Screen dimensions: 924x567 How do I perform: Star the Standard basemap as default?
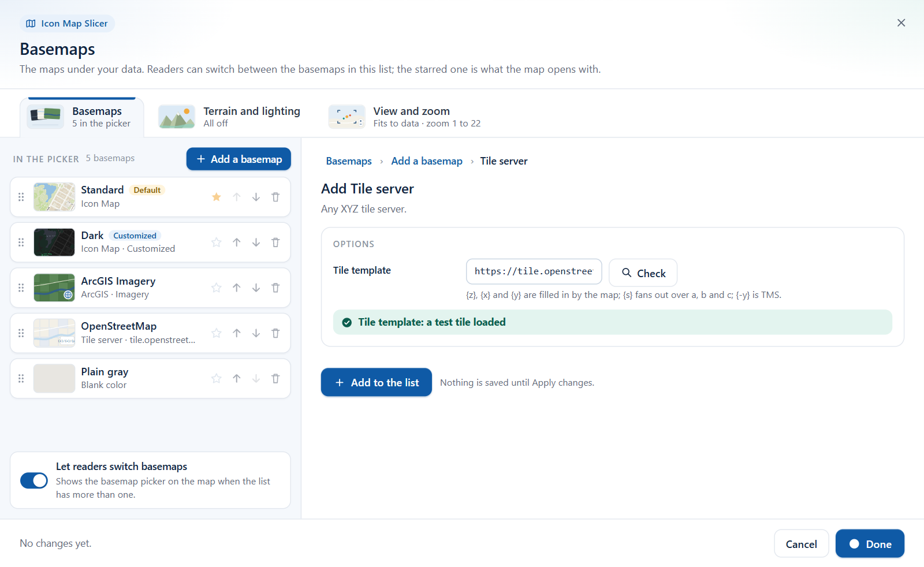pos(217,197)
